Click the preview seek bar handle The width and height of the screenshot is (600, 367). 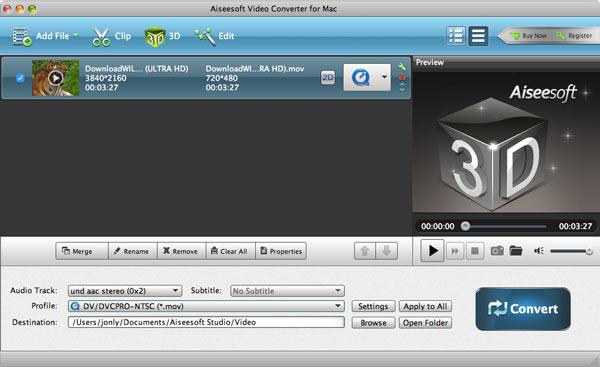pyautogui.click(x=465, y=226)
